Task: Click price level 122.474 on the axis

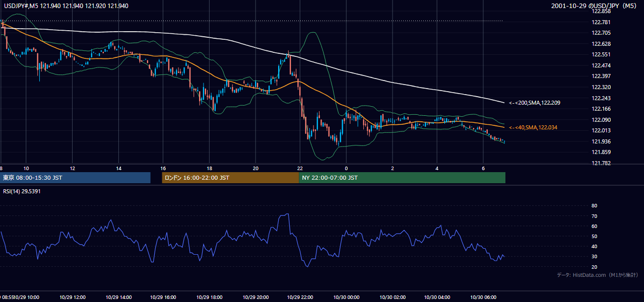Action: pos(601,65)
